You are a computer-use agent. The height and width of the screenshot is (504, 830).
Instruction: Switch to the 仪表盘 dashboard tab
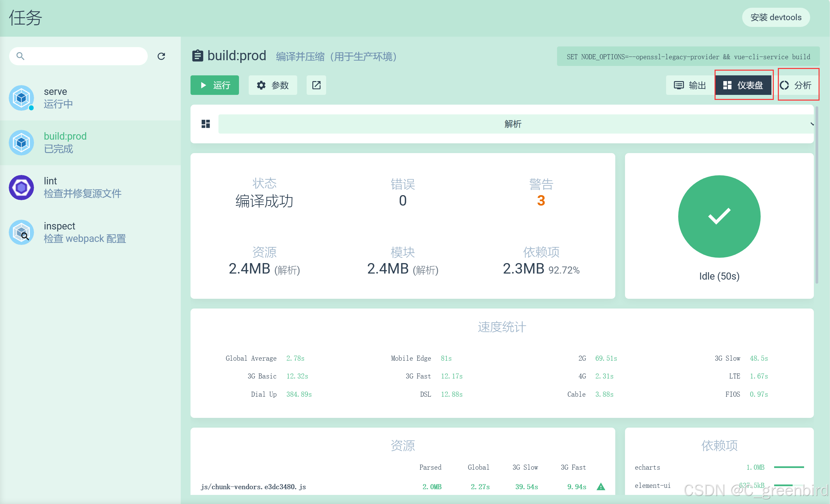743,85
